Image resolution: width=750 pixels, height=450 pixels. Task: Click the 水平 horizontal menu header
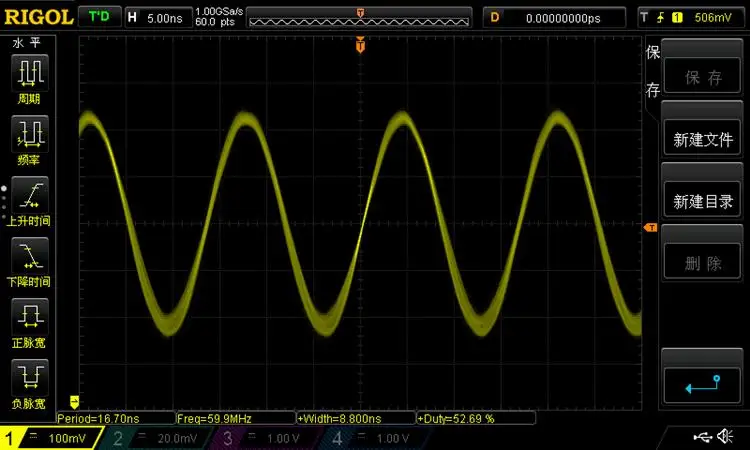pos(27,43)
